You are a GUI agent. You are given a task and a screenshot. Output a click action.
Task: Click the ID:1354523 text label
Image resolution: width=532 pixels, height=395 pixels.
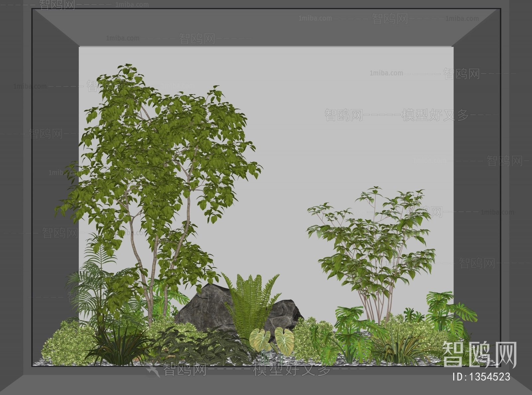coord(481,376)
